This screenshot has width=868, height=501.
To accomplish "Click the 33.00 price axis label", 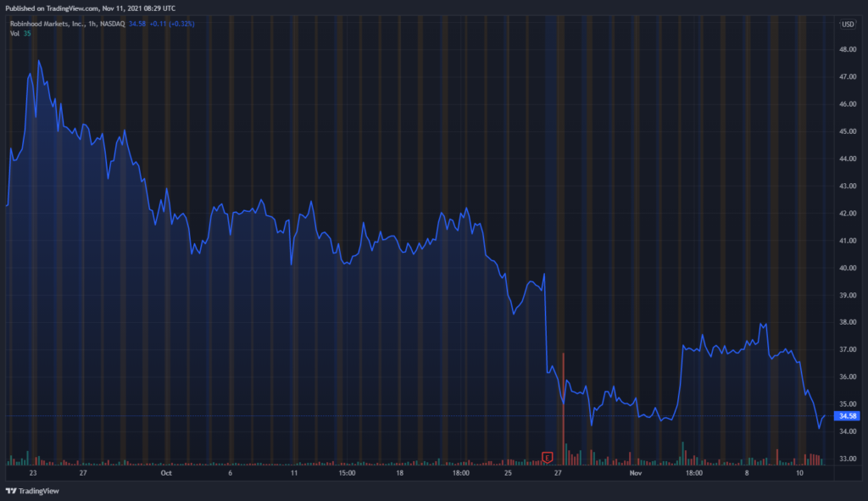I will click(848, 459).
